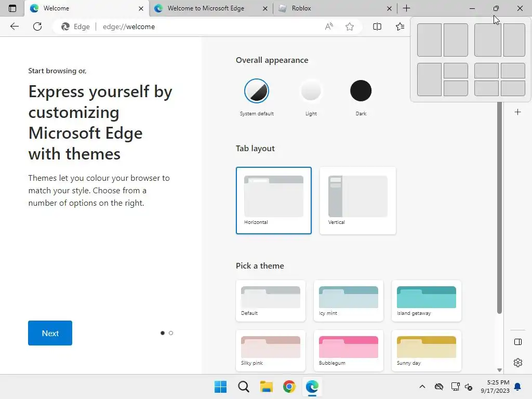Show hidden system tray icons

(x=422, y=387)
